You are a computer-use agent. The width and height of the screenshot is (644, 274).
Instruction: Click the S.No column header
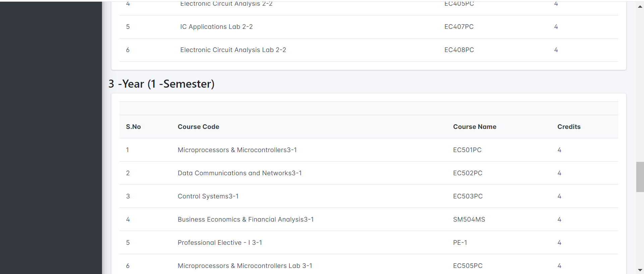(133, 127)
